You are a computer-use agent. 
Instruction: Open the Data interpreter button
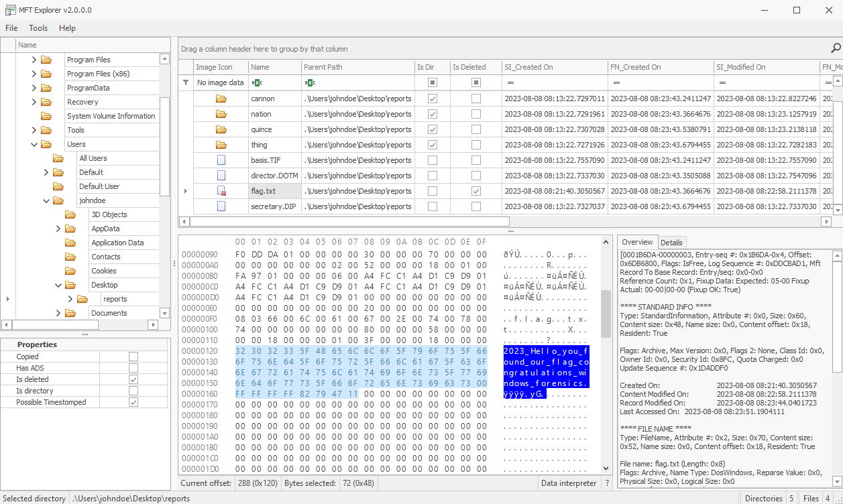(569, 483)
